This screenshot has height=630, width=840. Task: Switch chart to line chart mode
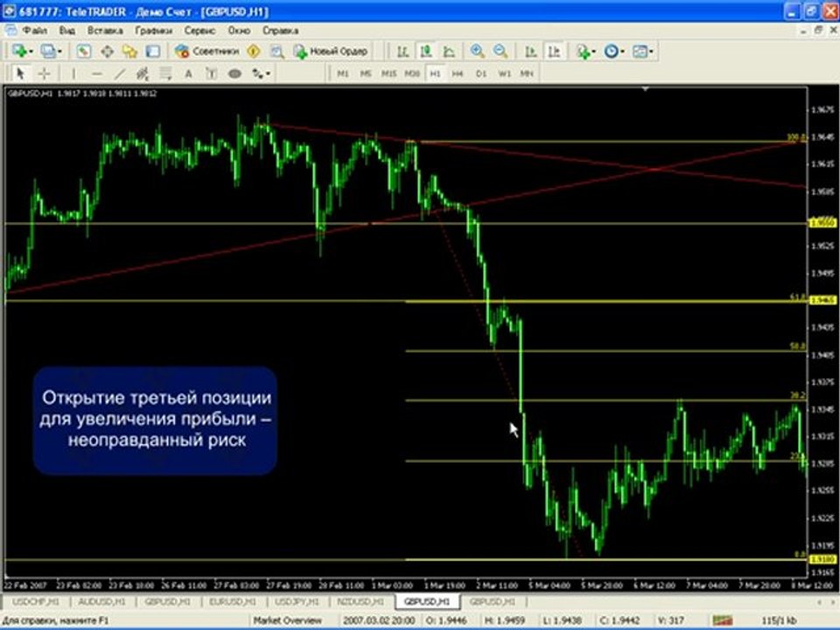(449, 52)
